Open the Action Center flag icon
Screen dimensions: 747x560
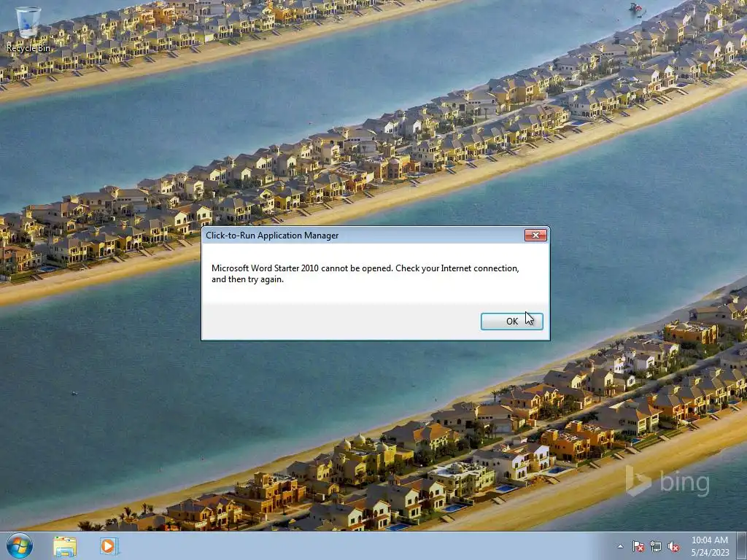pyautogui.click(x=638, y=546)
